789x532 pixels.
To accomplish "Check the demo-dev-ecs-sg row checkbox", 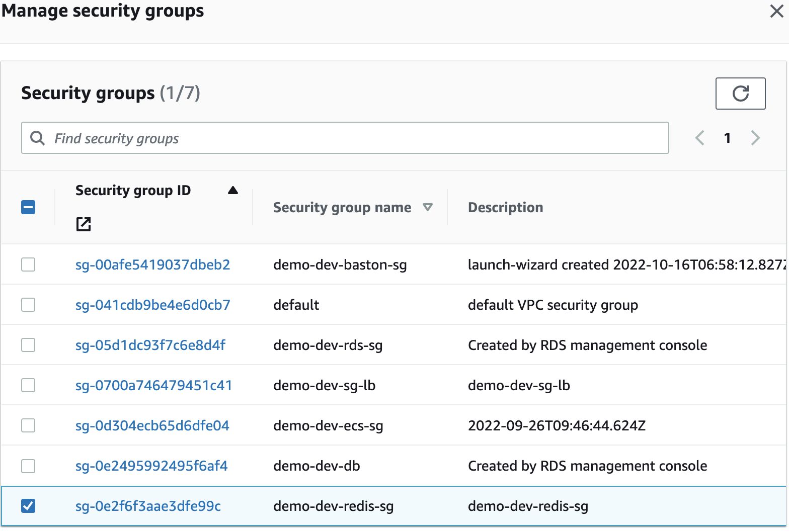I will tap(28, 425).
